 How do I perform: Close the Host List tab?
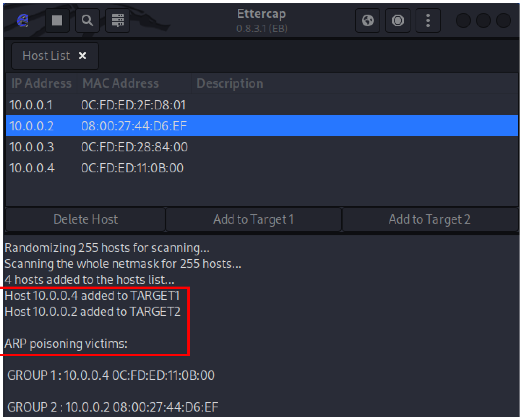coord(82,56)
